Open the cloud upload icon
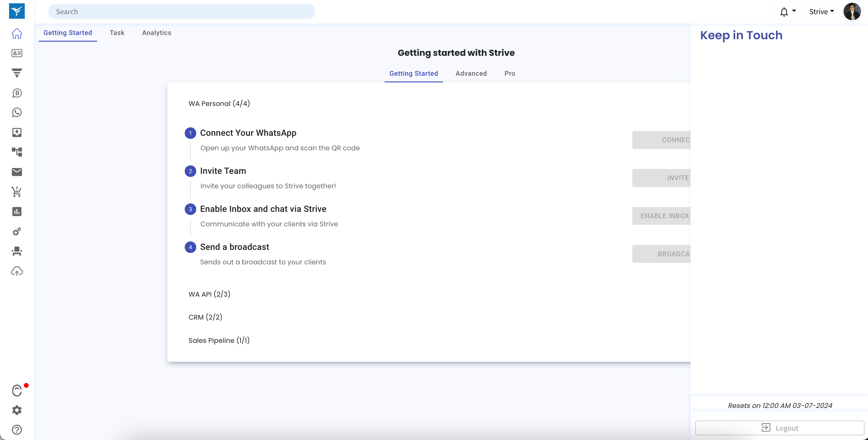868x440 pixels. pyautogui.click(x=17, y=271)
